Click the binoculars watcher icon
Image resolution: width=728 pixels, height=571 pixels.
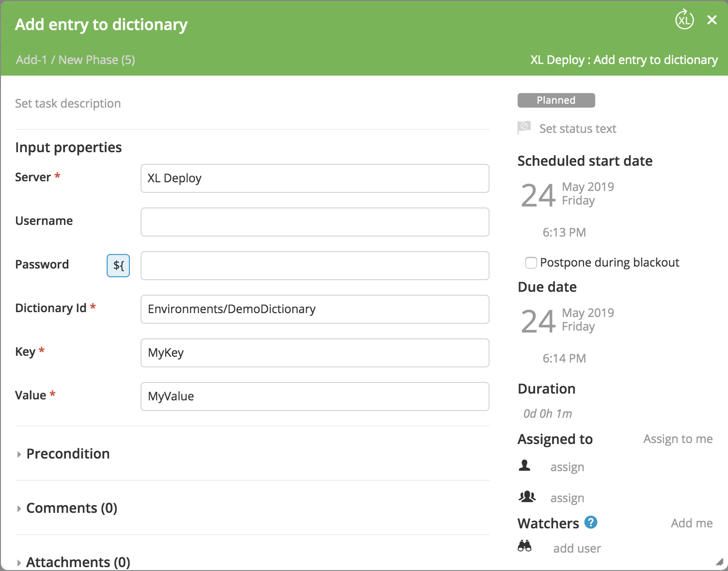[x=524, y=546]
